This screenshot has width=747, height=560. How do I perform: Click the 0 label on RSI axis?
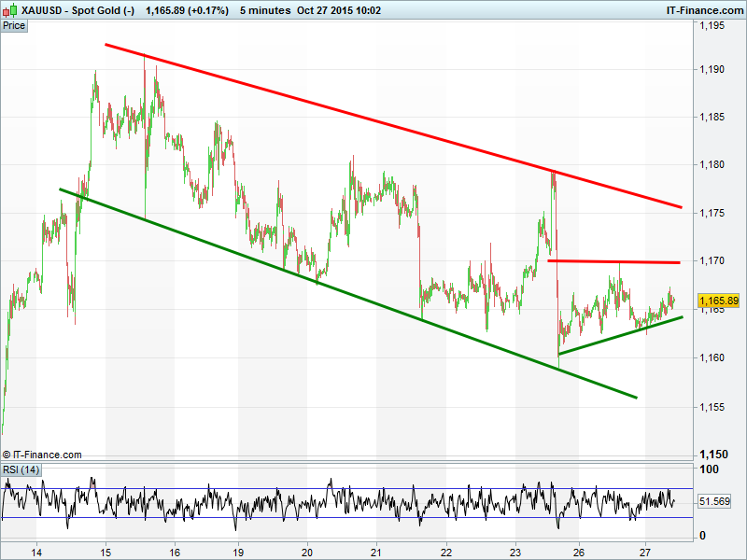[703, 536]
